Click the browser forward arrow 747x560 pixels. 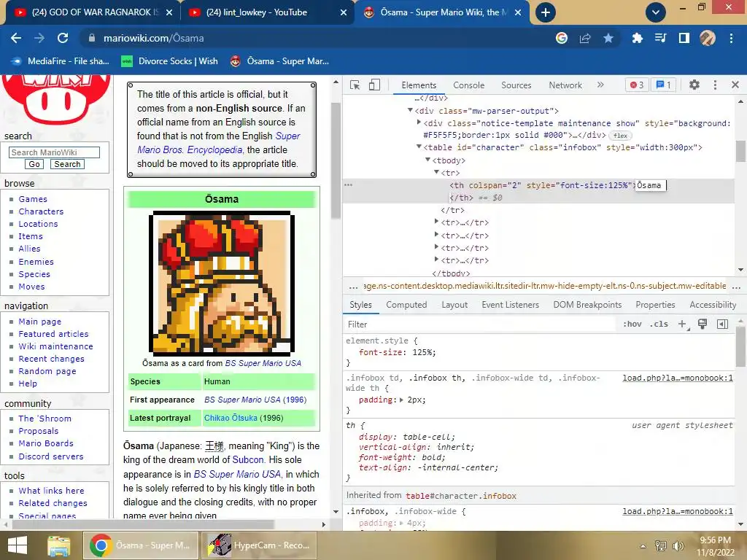coord(39,38)
